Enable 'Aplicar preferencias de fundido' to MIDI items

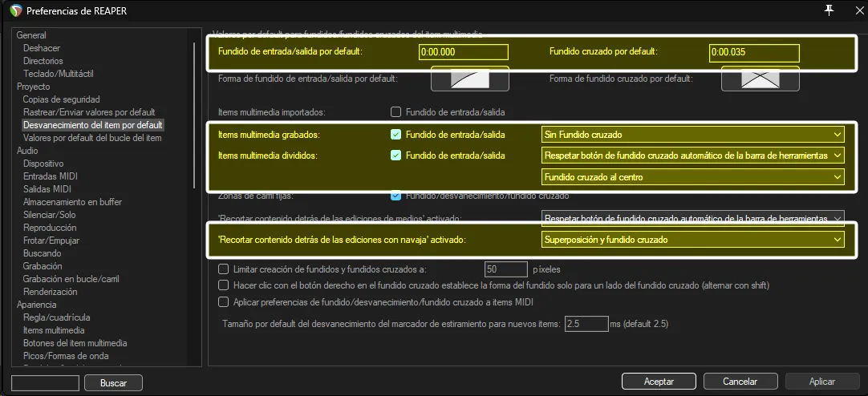[224, 302]
